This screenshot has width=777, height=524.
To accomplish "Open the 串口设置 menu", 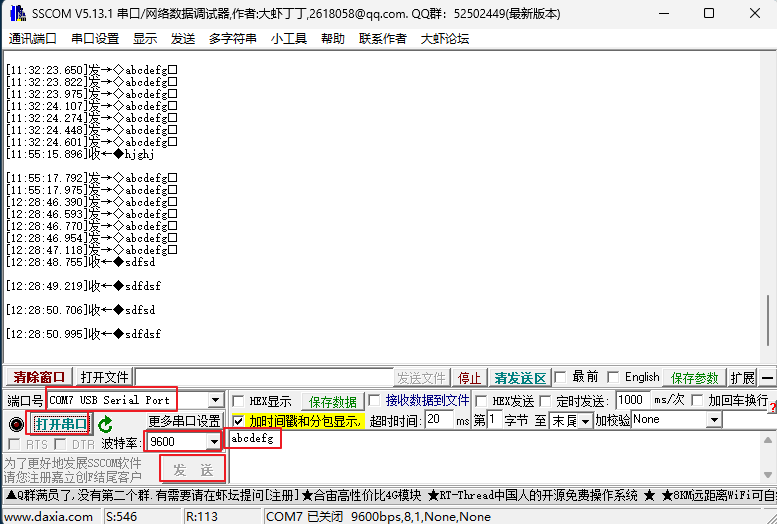I will tap(95, 39).
